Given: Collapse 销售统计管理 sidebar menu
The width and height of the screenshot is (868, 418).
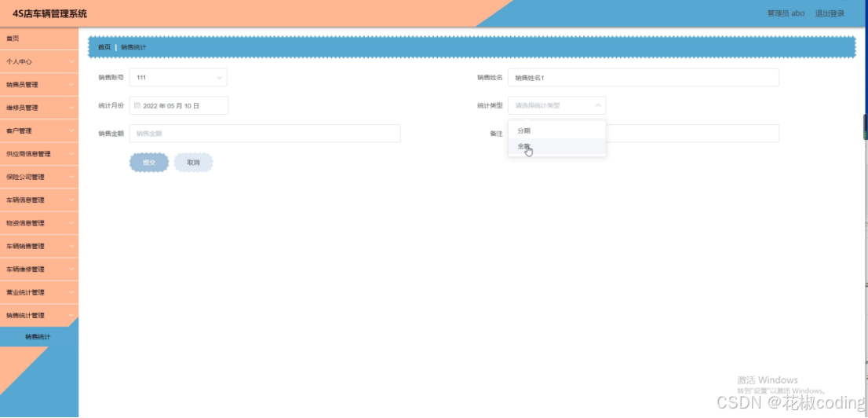Looking at the screenshot, I should tap(39, 315).
